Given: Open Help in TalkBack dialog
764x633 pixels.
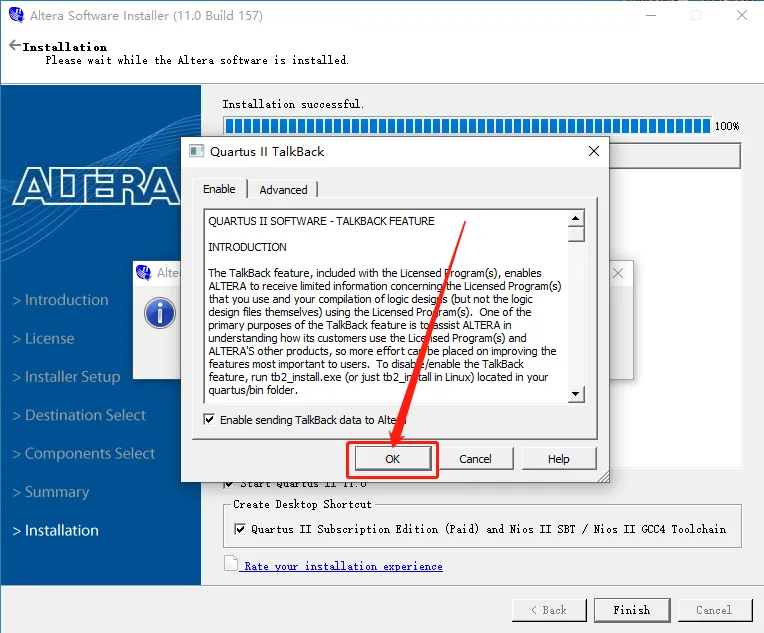Looking at the screenshot, I should point(558,459).
